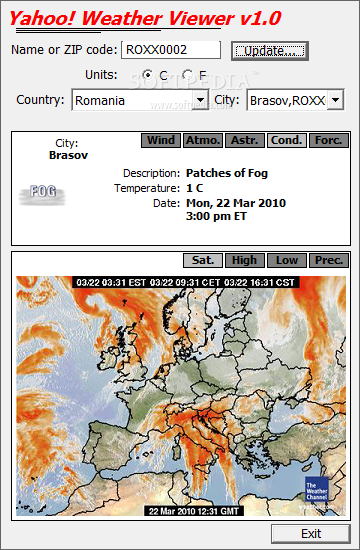Select the F (Fahrenheit) units radio button
Screen dimensions: 360x550
click(x=188, y=75)
